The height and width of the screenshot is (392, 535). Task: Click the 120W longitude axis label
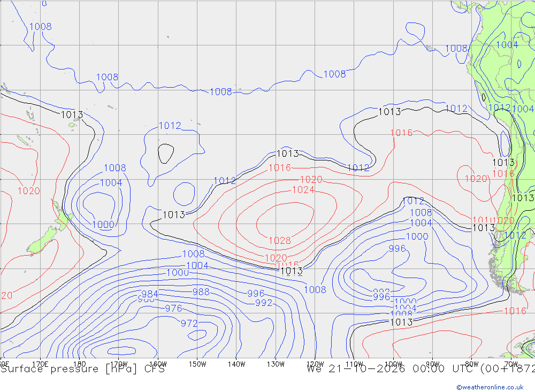[315, 364]
